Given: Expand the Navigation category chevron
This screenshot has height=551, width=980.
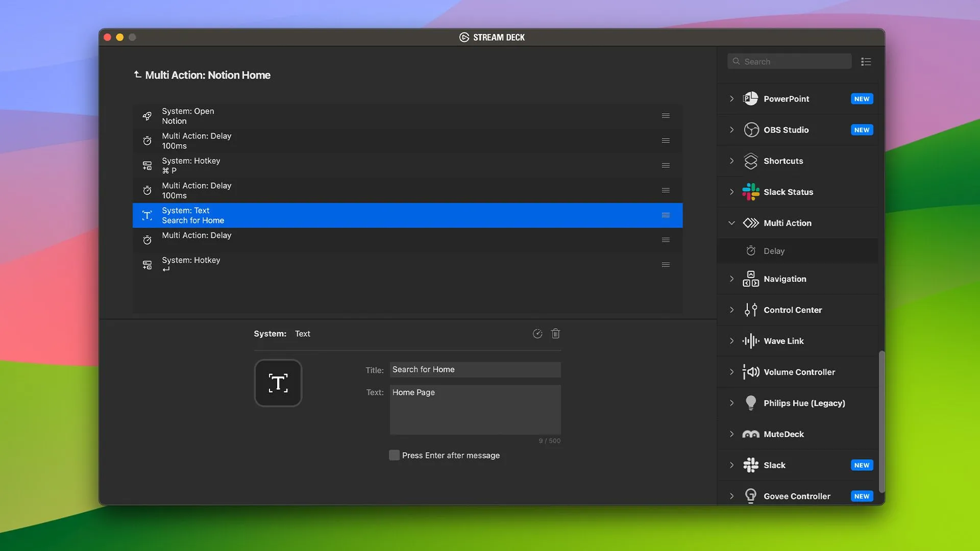Looking at the screenshot, I should pos(731,279).
